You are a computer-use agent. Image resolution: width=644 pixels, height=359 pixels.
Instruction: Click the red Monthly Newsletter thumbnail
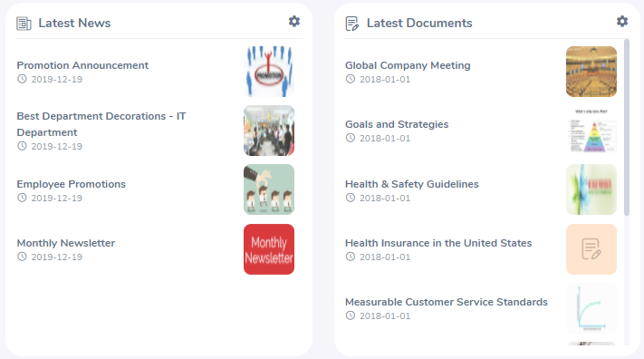pyautogui.click(x=269, y=249)
